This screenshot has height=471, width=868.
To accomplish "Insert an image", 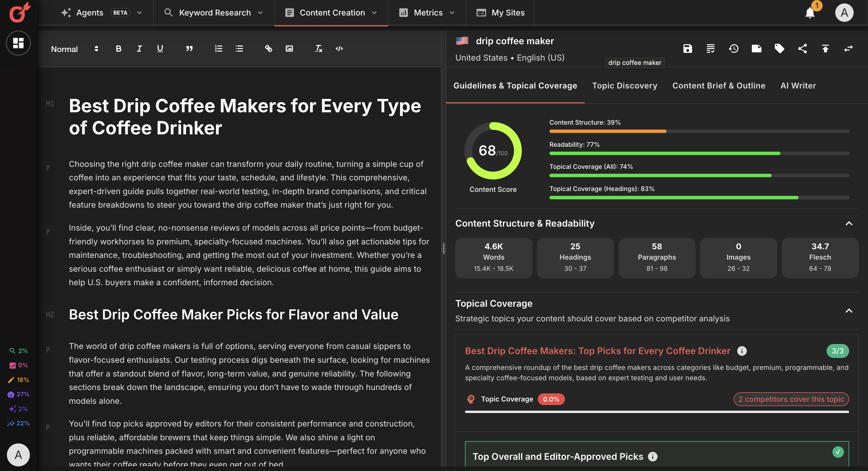I will tap(289, 49).
